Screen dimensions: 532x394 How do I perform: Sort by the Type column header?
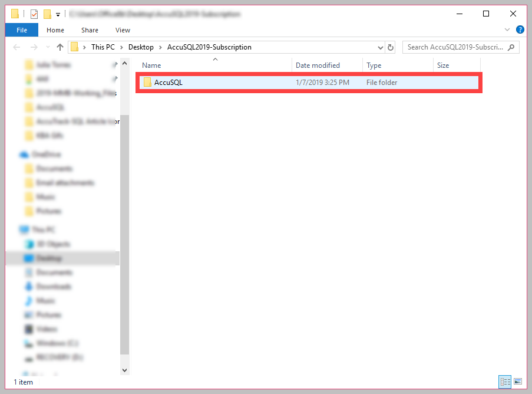tap(374, 65)
